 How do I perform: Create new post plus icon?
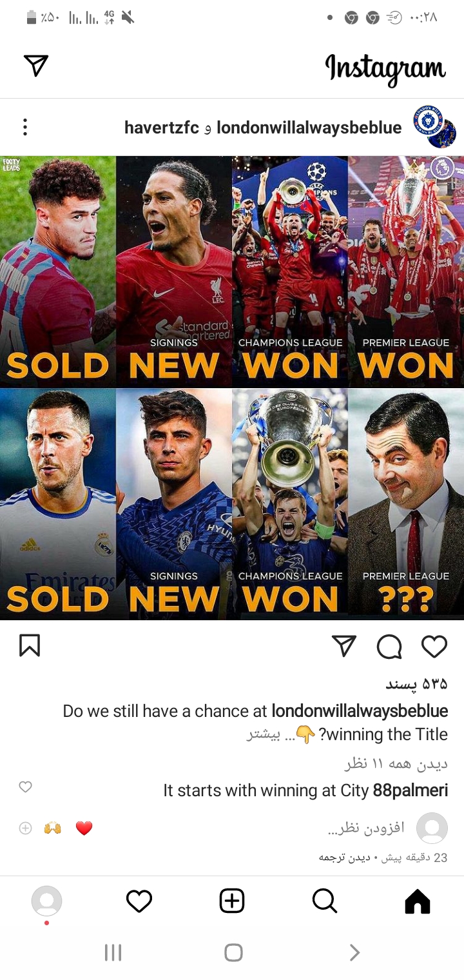(x=232, y=901)
